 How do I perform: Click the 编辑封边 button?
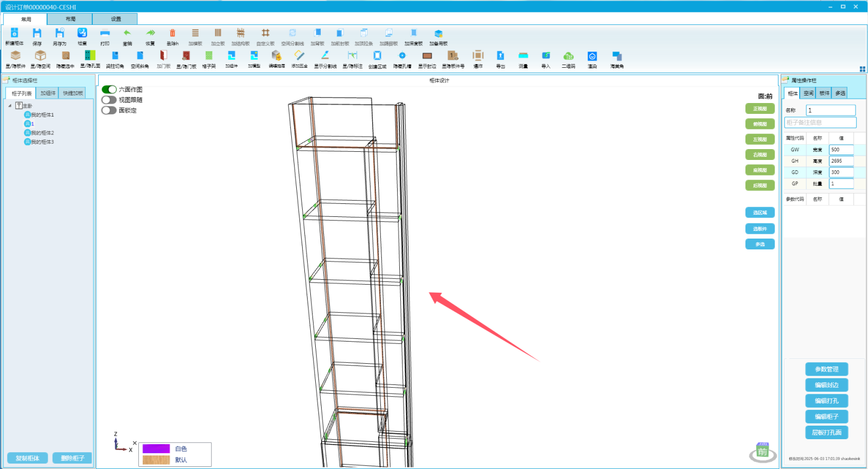coord(826,385)
